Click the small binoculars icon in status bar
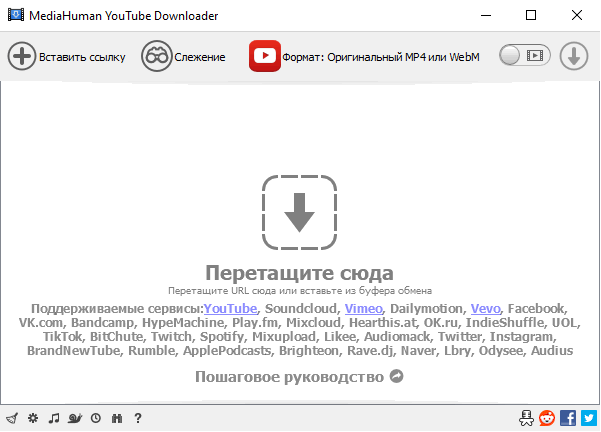 (117, 418)
